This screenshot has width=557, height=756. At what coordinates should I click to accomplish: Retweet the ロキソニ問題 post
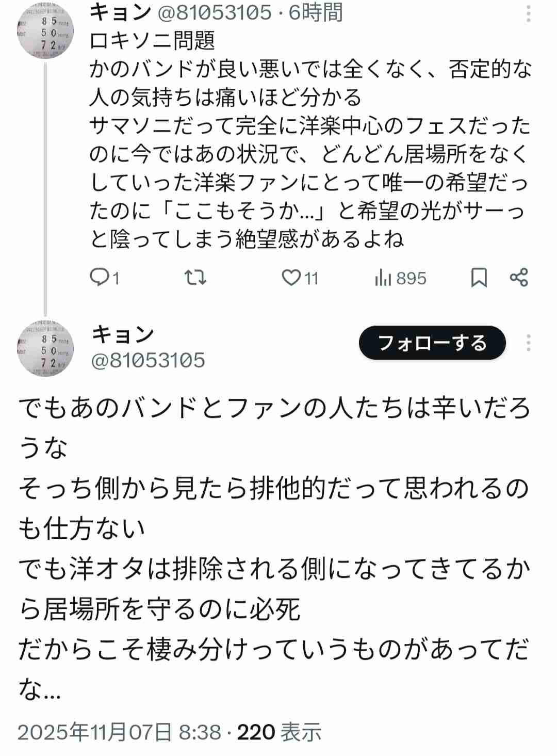195,278
